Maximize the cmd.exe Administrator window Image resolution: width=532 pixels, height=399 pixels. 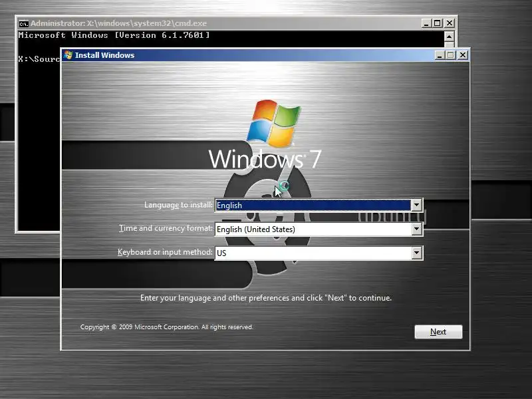tap(438, 23)
